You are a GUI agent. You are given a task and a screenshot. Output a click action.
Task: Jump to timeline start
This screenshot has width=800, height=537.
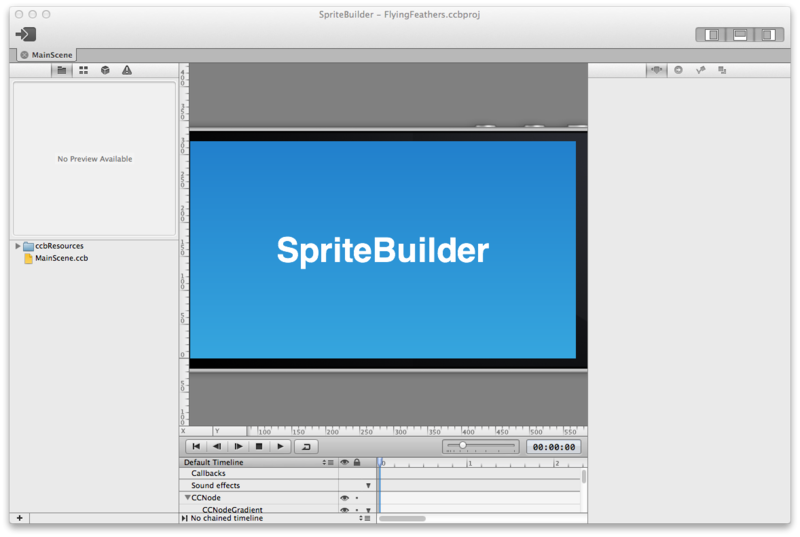click(196, 447)
